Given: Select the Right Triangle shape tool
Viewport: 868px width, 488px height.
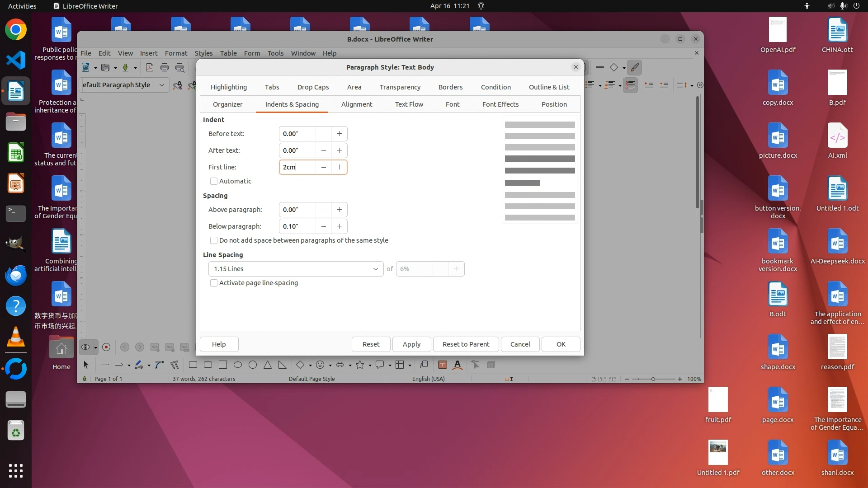Looking at the screenshot, I should 283,365.
